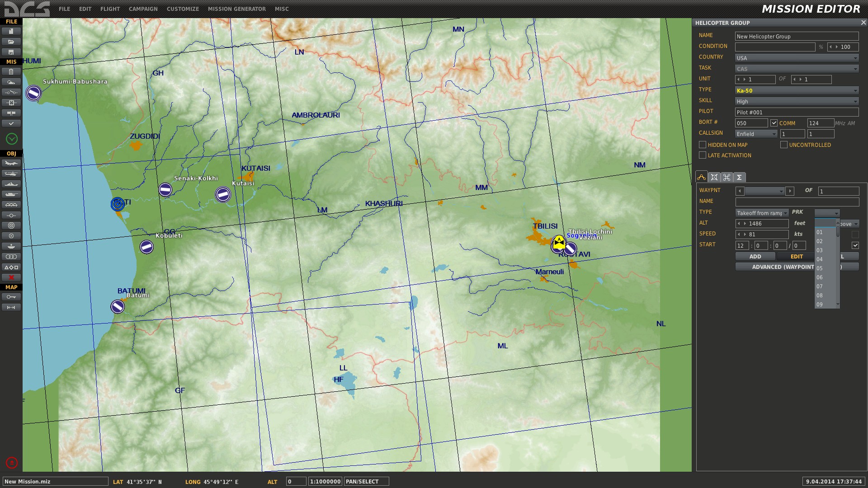Select the ground vehicle tank tool
This screenshot has height=488, width=868.
point(11,194)
